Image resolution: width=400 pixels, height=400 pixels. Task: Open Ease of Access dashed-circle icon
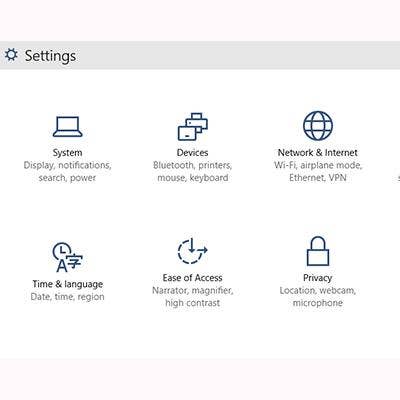coord(192,251)
